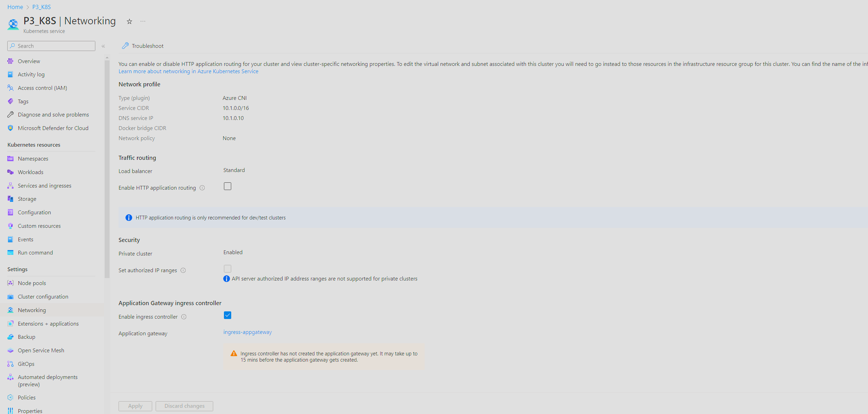This screenshot has height=414, width=868.
Task: Click info icon beside HTTP application routing
Action: tap(202, 188)
